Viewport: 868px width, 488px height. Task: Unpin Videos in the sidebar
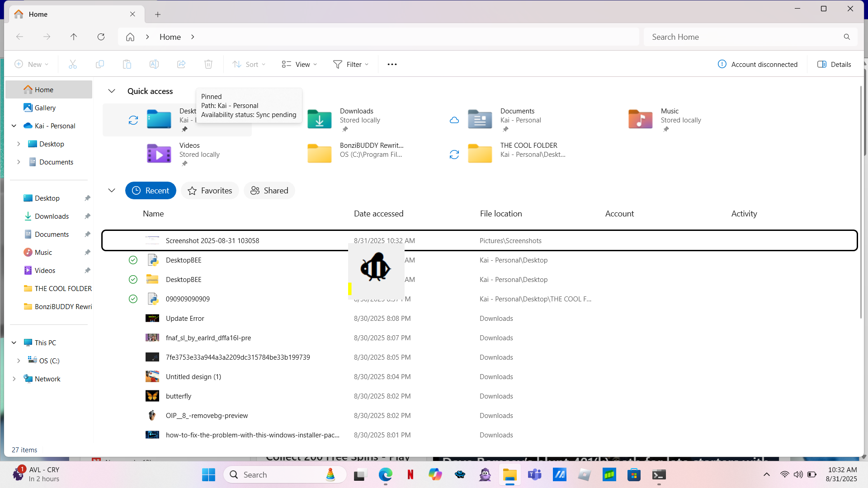point(87,271)
